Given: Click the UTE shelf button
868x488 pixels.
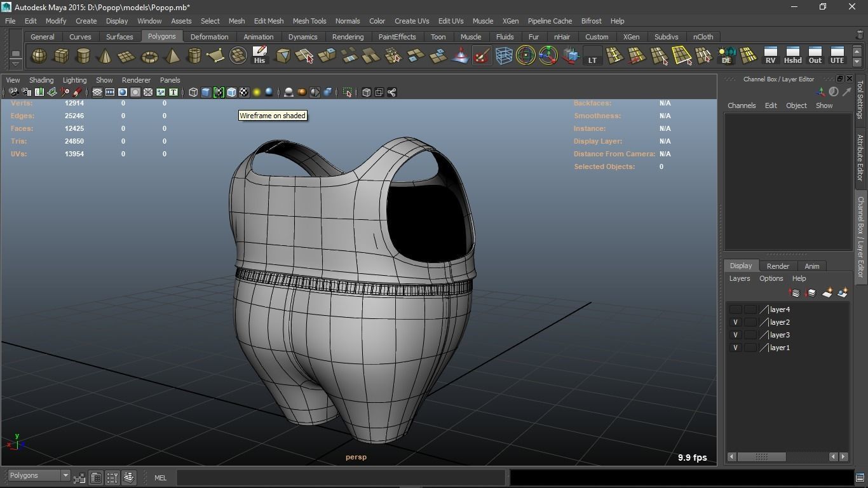Looking at the screenshot, I should point(837,56).
